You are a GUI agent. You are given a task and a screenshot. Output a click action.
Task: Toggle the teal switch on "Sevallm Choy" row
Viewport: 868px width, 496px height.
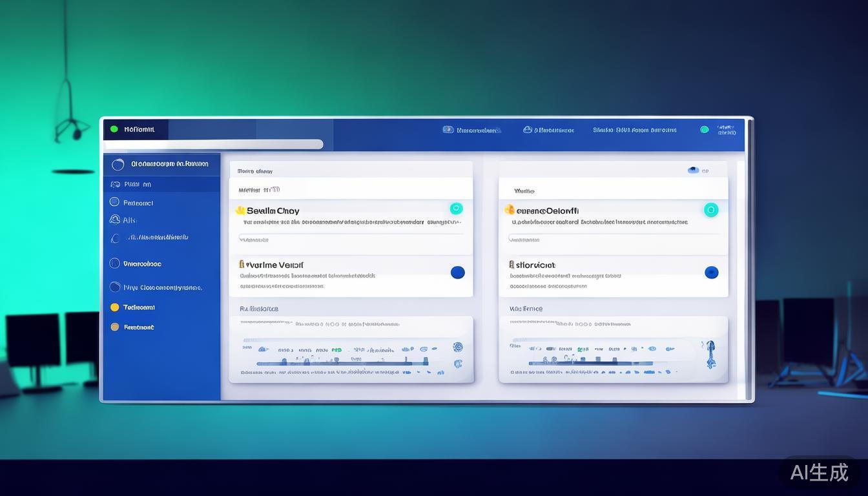456,208
